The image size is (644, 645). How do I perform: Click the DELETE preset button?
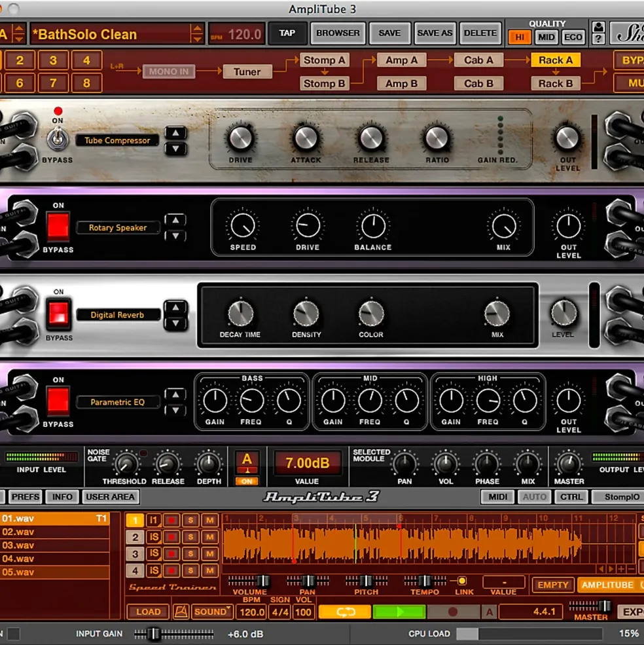tap(480, 33)
